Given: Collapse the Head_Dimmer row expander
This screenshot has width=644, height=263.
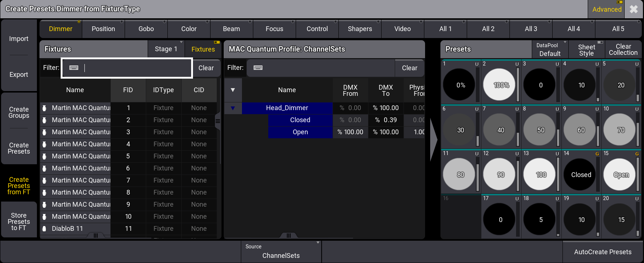Looking at the screenshot, I should (x=233, y=108).
